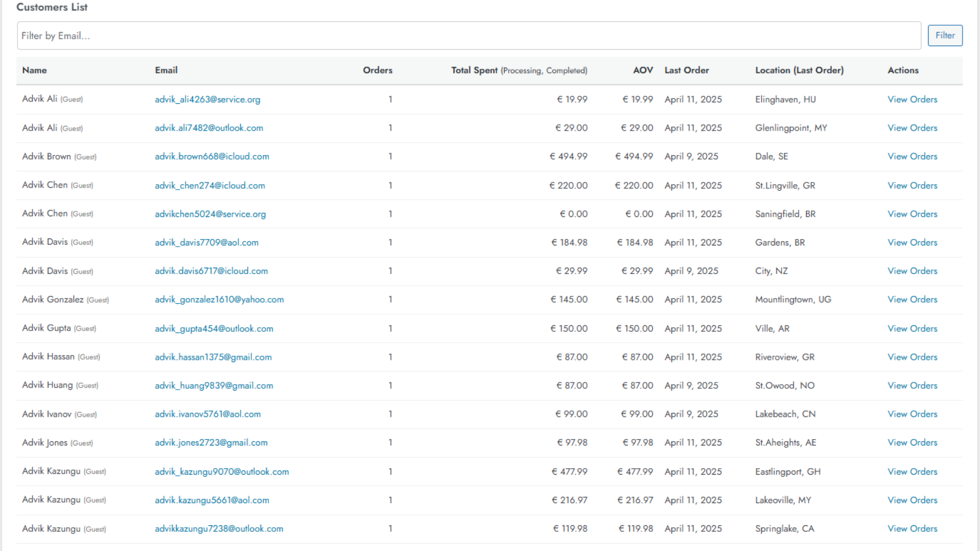This screenshot has height=551, width=980.
Task: Open email advik.brown668@icloud.com
Action: click(x=212, y=157)
